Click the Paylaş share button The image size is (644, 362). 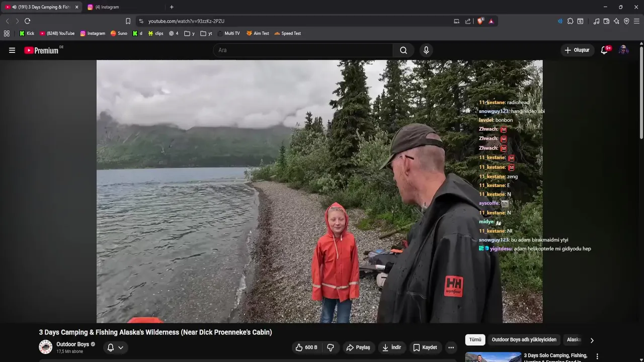coord(358,347)
